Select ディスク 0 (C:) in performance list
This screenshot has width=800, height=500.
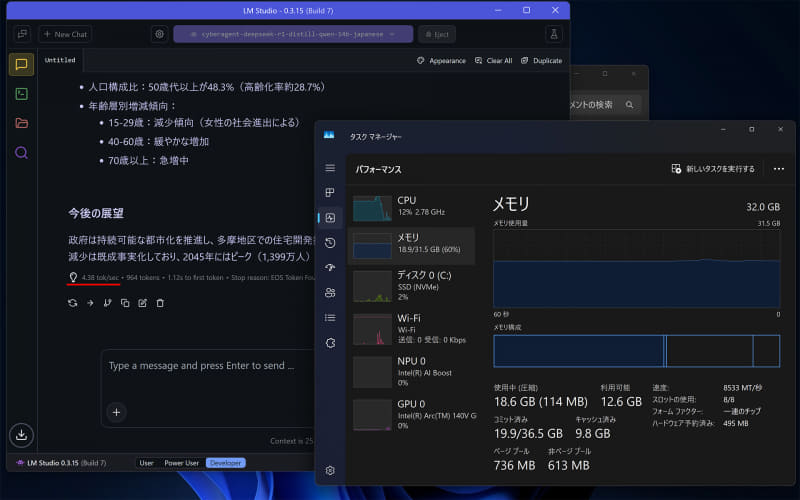411,286
